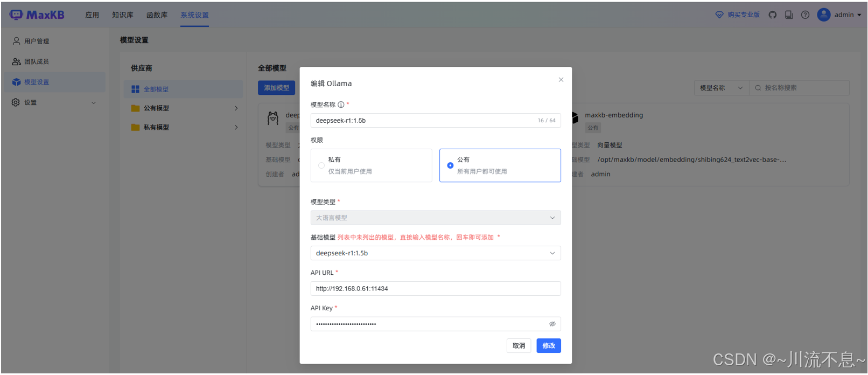
Task: Click the API URL input field
Action: [x=436, y=289]
